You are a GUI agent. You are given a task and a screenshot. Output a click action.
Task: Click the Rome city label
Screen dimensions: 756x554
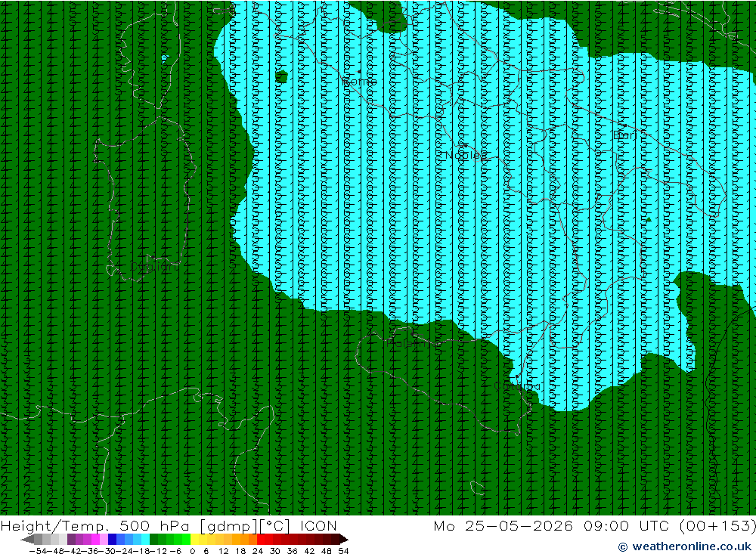(359, 82)
